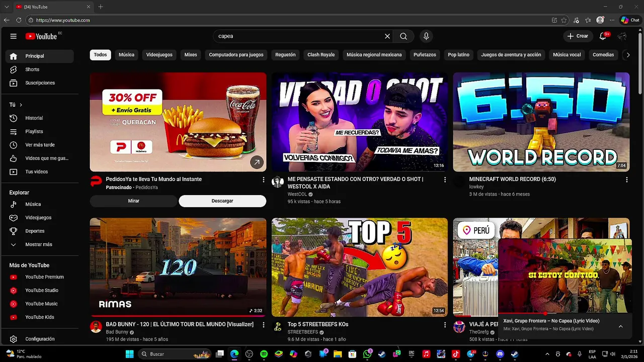Open liked videos in the sidebar
The image size is (644, 362).
coord(40,158)
